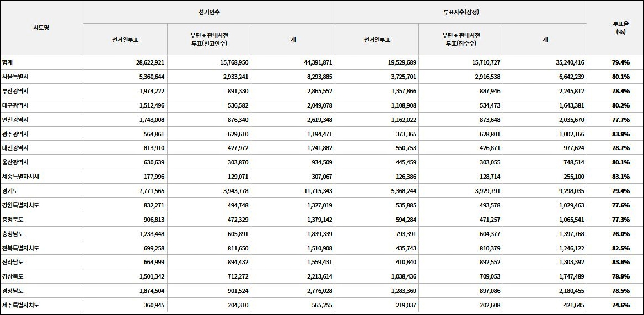Click Chungbuk election-day voters 594,284
The width and height of the screenshot is (644, 315).
pyautogui.click(x=406, y=220)
